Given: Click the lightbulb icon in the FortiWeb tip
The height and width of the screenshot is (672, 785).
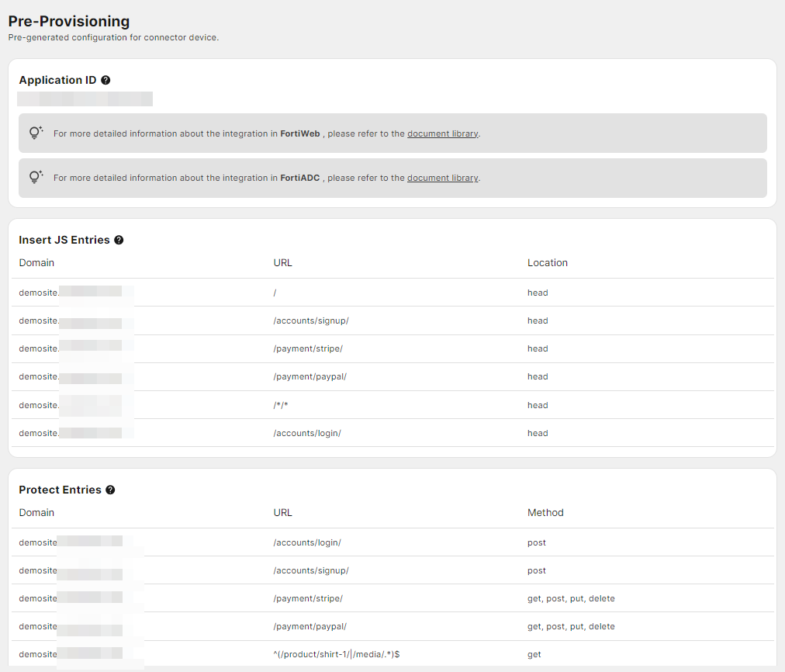Looking at the screenshot, I should [36, 133].
